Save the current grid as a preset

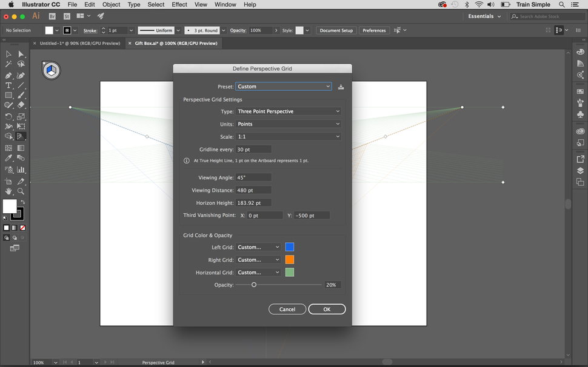click(x=341, y=86)
